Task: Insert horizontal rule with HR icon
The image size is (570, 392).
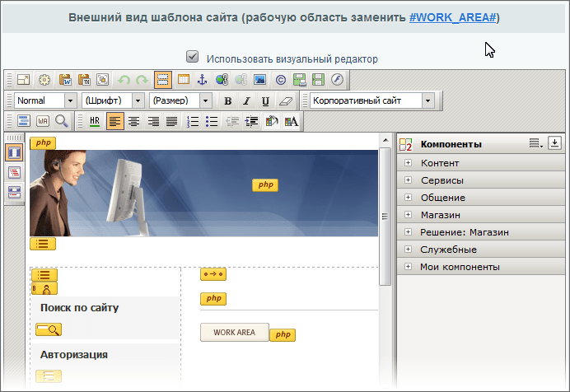Action: (x=95, y=121)
